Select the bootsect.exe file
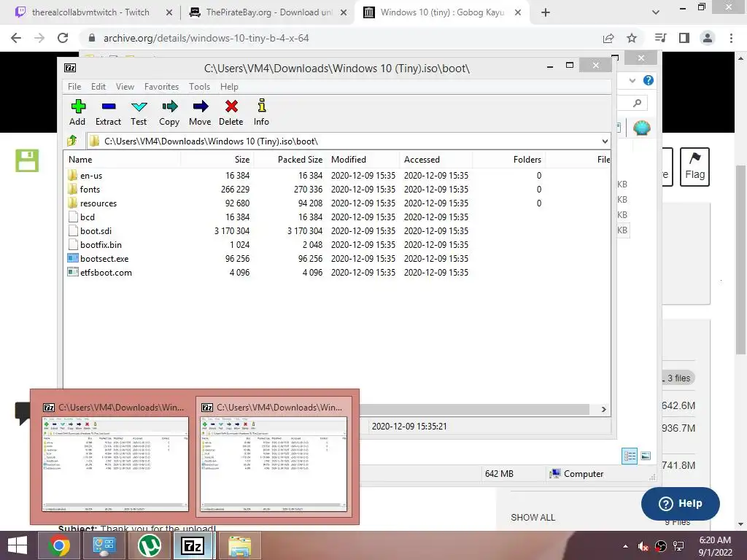 click(x=104, y=259)
